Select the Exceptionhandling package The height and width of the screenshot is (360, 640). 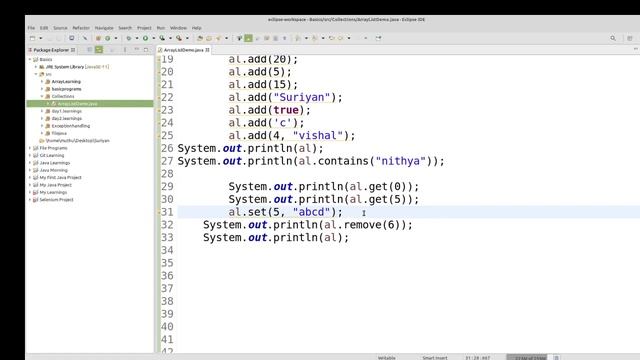coord(71,126)
